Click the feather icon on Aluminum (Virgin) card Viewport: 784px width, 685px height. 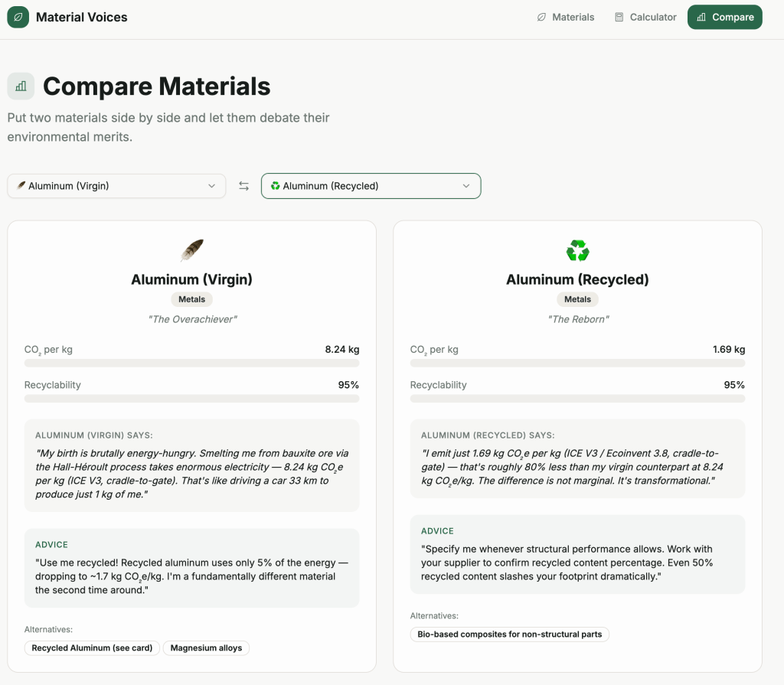tap(191, 250)
